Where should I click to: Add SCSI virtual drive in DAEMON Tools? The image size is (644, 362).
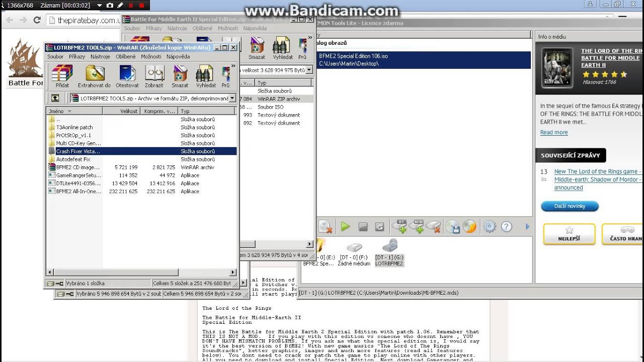[417, 226]
